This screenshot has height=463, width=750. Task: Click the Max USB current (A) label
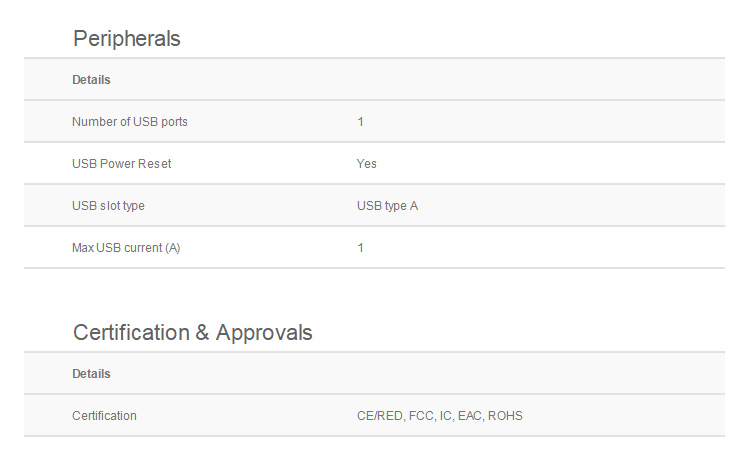[127, 248]
